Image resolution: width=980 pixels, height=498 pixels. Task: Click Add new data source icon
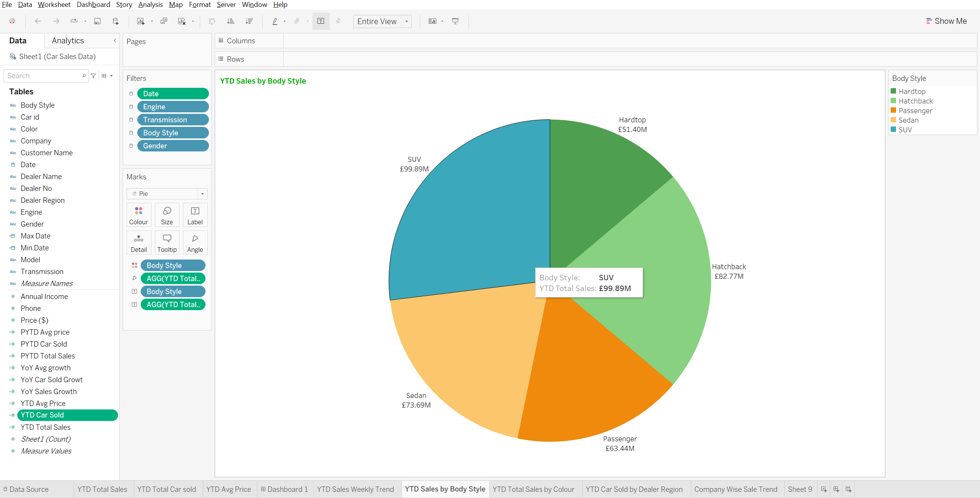coord(115,21)
